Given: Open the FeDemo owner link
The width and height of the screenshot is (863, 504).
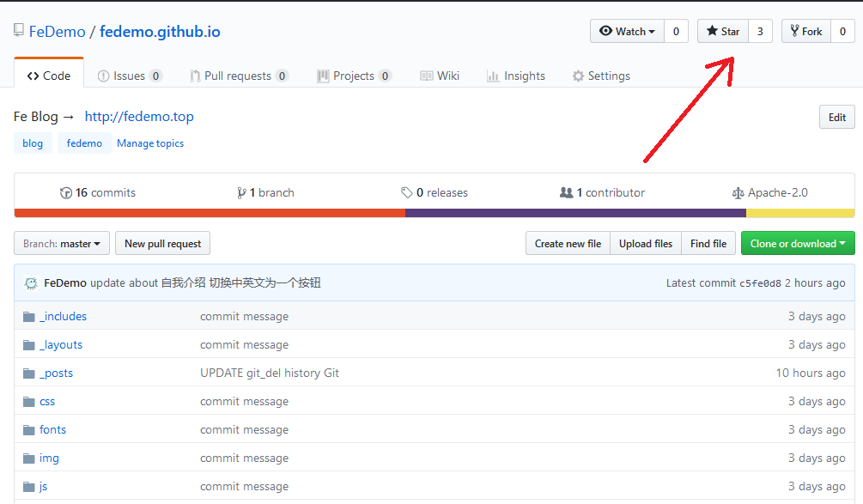Looking at the screenshot, I should (x=58, y=32).
